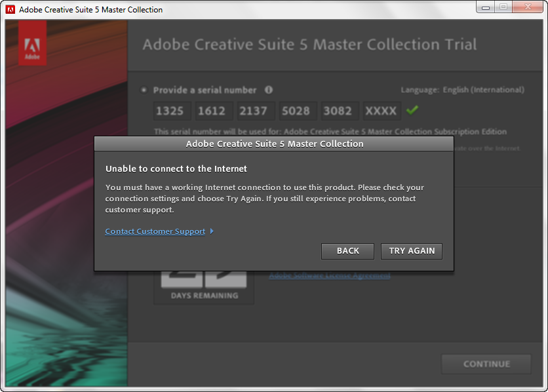Click the BACK button in dialog

point(347,251)
